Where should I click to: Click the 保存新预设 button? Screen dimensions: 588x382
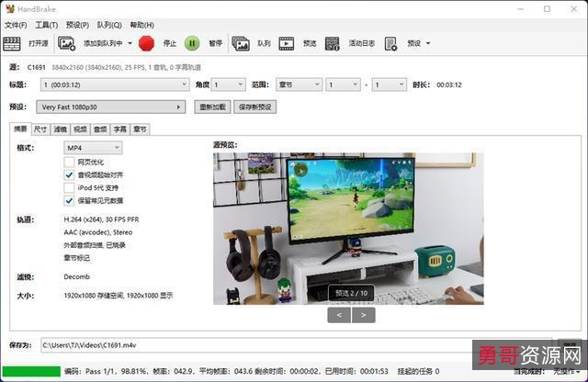[255, 107]
